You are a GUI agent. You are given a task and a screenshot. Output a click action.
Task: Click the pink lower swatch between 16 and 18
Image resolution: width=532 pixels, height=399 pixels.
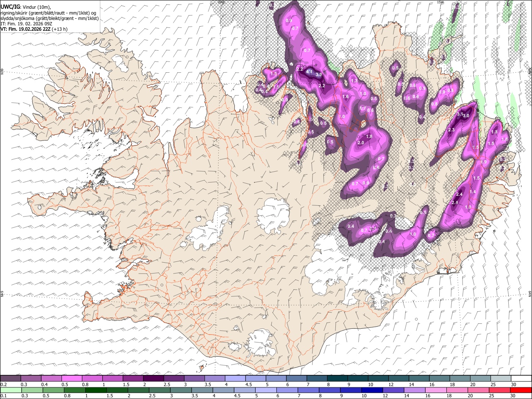point(435,390)
